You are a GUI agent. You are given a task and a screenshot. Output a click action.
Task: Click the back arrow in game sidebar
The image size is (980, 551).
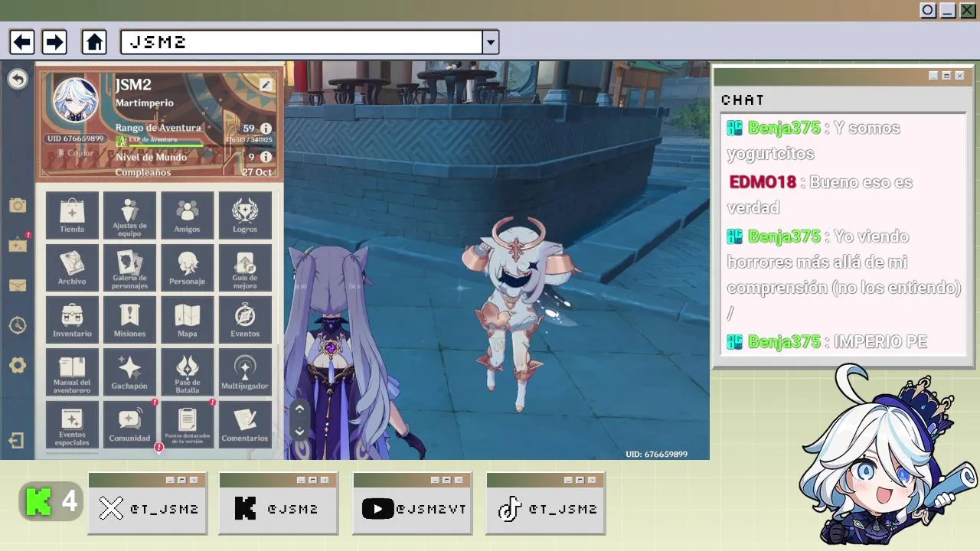pos(18,79)
